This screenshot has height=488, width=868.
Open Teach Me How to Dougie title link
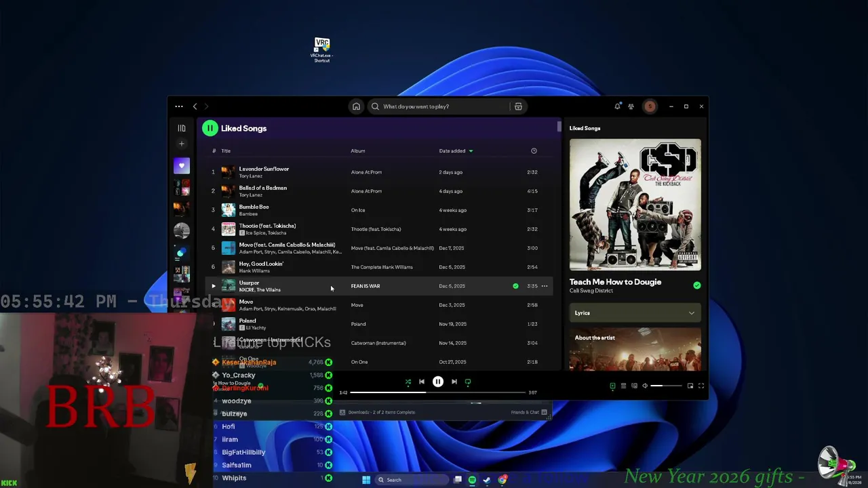(615, 282)
